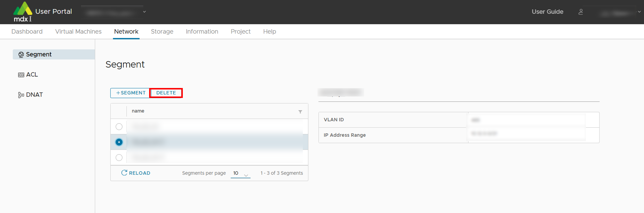Click the mdx I logo icon
644x213 pixels.
(x=23, y=11)
